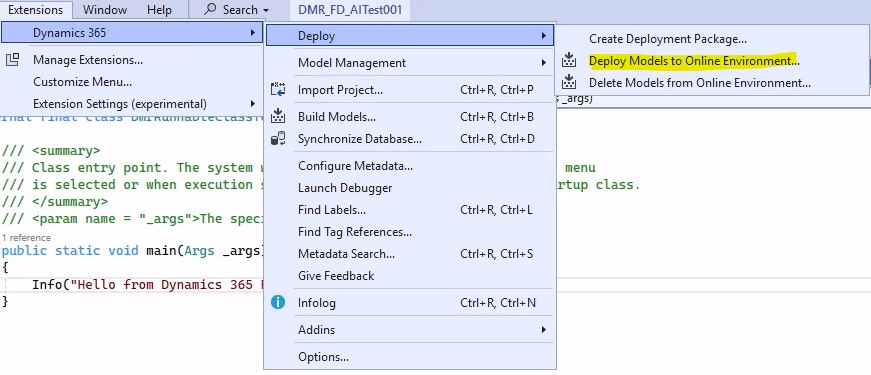
Task: Select the Deploy menu entry
Action: (x=410, y=36)
